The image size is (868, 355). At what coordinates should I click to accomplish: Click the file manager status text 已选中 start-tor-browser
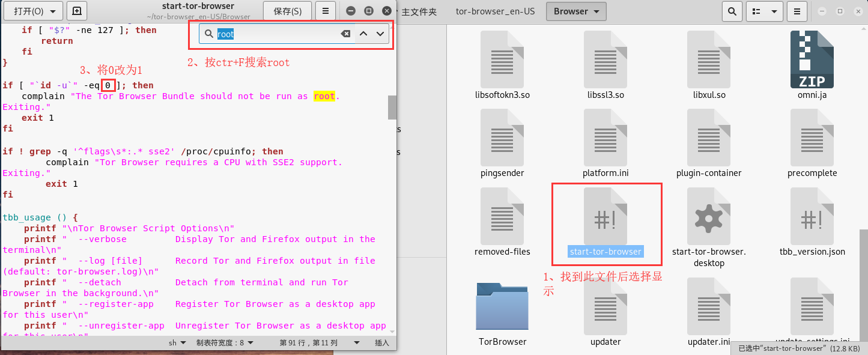pyautogui.click(x=800, y=348)
